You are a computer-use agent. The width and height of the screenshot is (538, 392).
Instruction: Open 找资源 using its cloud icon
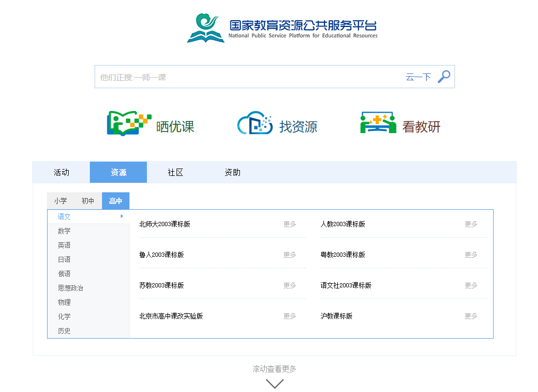254,124
